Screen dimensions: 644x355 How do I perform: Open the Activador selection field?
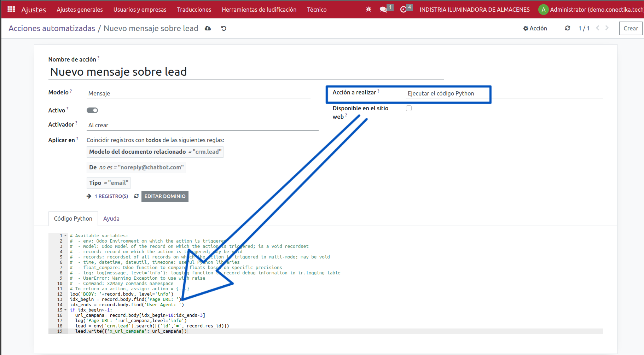coord(202,125)
